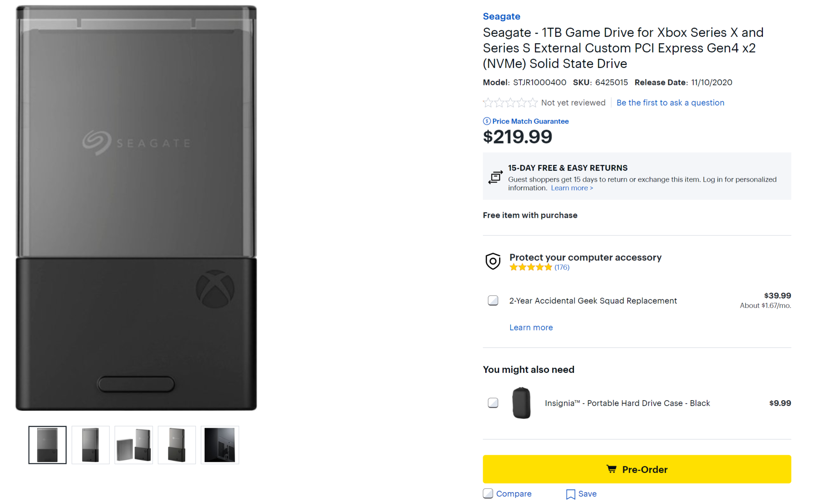Click the yellow protection plan stars

tap(530, 267)
